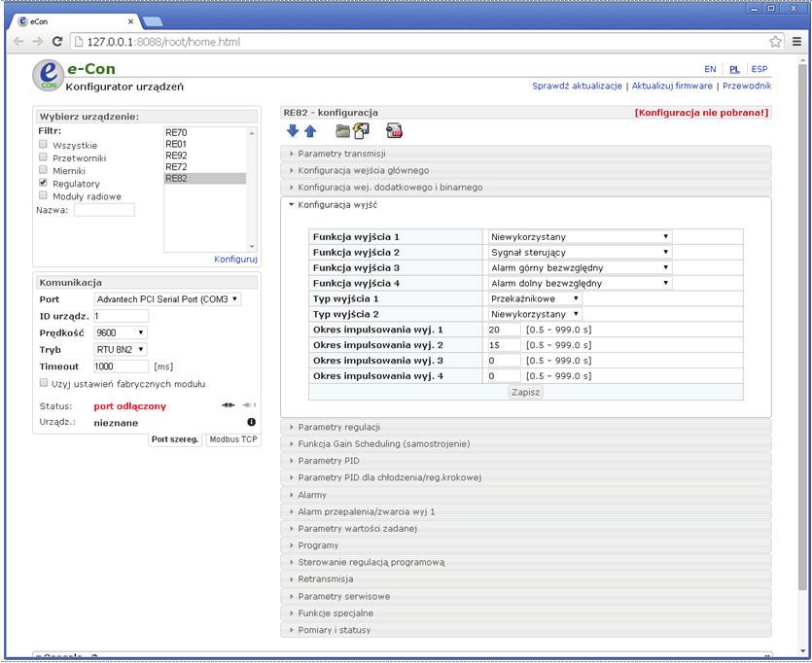Image resolution: width=812 pixels, height=663 pixels.
Task: Open configuration from file folder icon
Action: [342, 131]
